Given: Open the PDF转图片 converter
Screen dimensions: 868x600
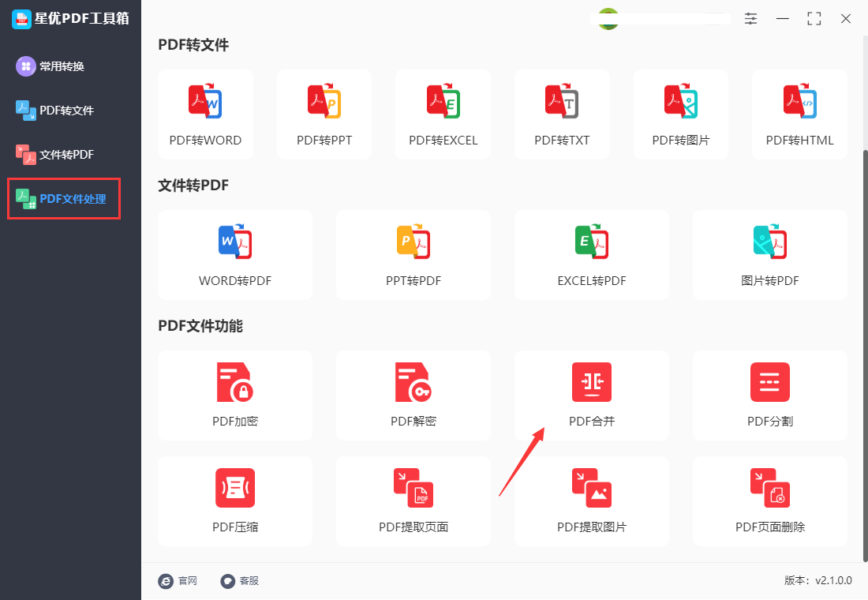Looking at the screenshot, I should [x=680, y=114].
